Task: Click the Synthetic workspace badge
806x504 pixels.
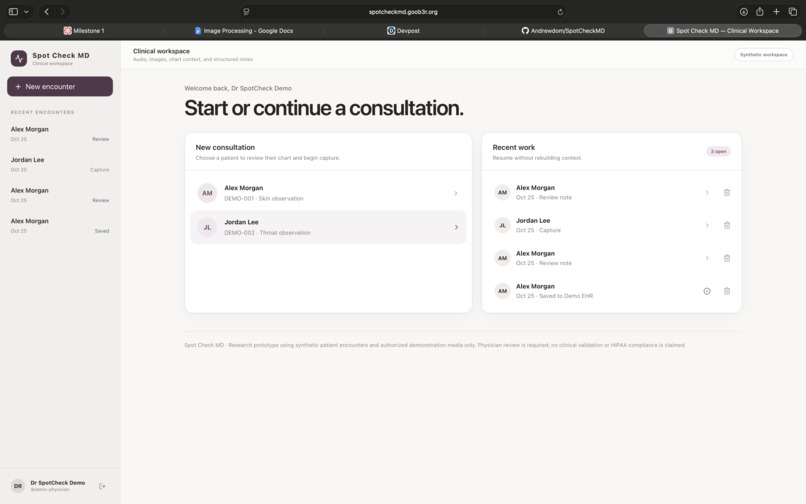Action: point(763,55)
